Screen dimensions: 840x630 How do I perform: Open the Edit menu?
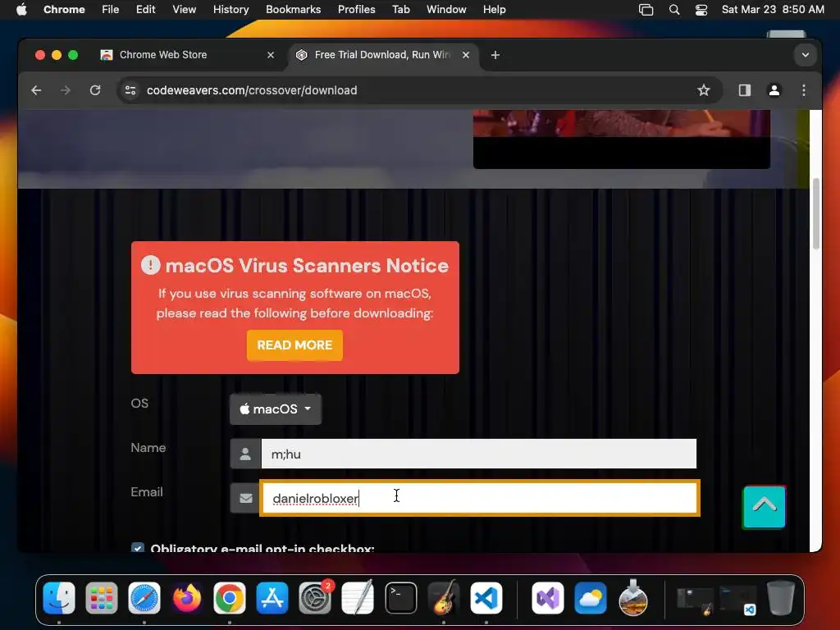coord(145,9)
